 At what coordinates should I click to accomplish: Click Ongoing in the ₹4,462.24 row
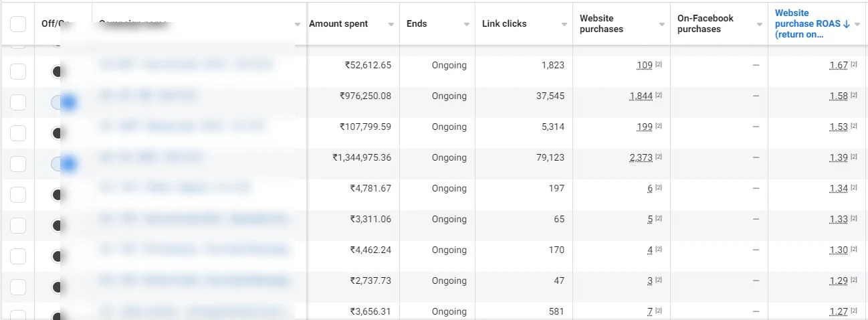coord(449,250)
